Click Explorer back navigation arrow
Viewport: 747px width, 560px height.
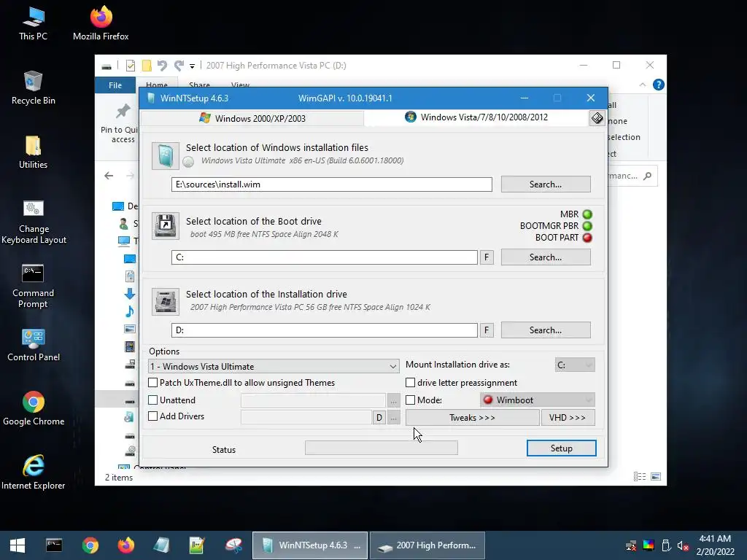click(x=109, y=176)
